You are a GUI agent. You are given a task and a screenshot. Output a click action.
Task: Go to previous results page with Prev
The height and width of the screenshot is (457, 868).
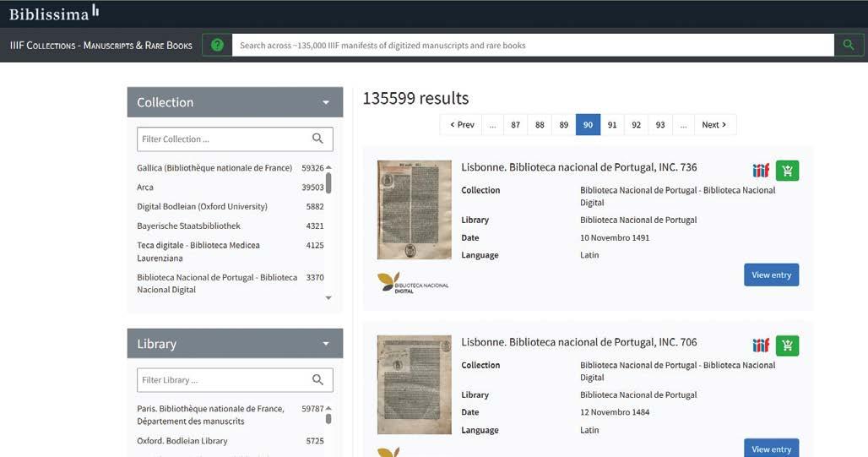coord(462,125)
